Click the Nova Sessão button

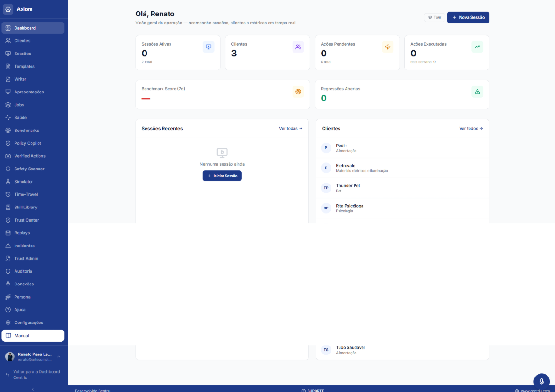(x=468, y=17)
